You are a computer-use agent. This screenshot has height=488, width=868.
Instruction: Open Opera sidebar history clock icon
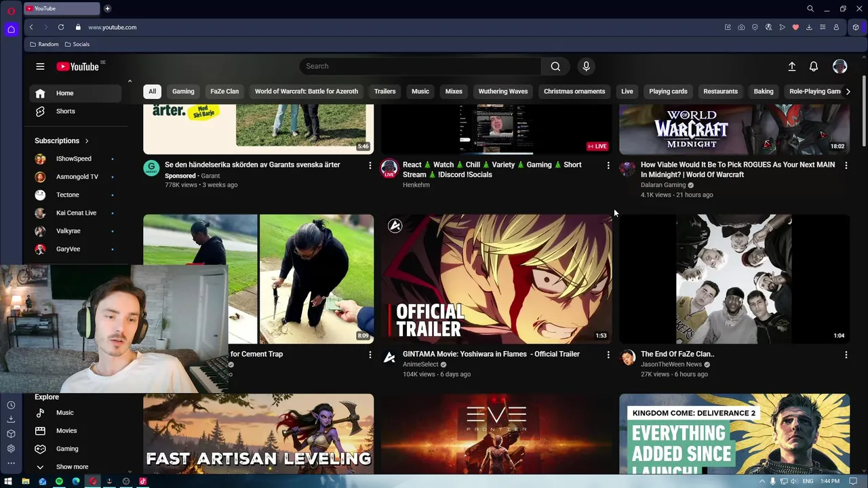click(11, 405)
